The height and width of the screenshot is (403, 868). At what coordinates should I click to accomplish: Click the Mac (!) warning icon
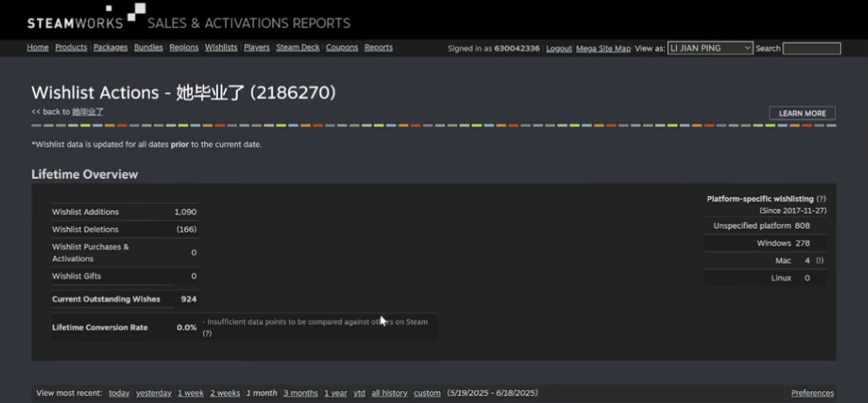coord(819,260)
